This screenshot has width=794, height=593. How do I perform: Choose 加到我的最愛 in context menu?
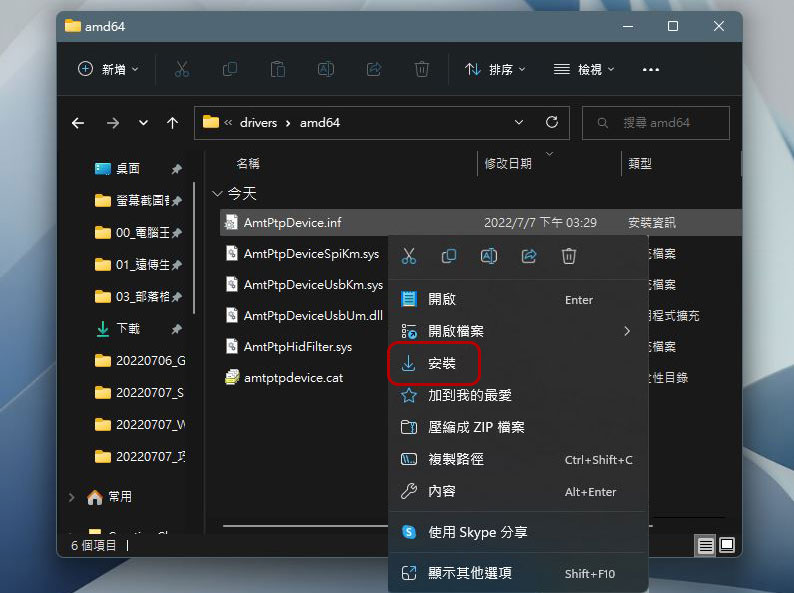click(519, 395)
